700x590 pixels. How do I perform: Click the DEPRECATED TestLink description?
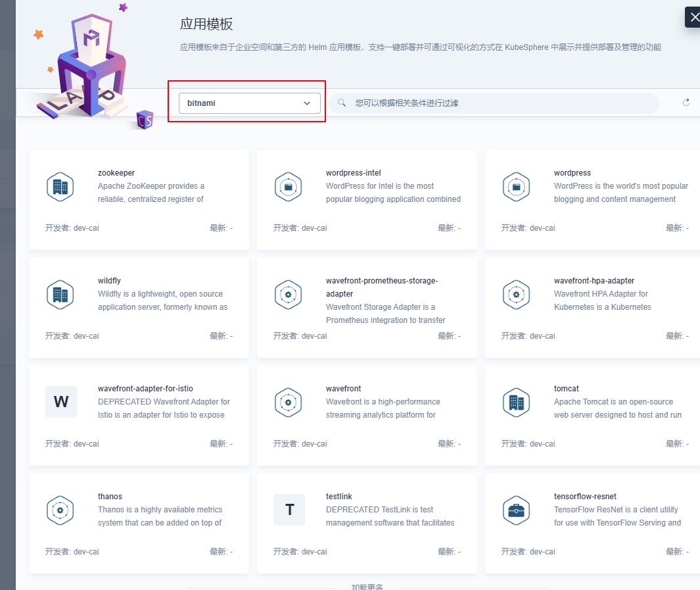click(x=390, y=516)
